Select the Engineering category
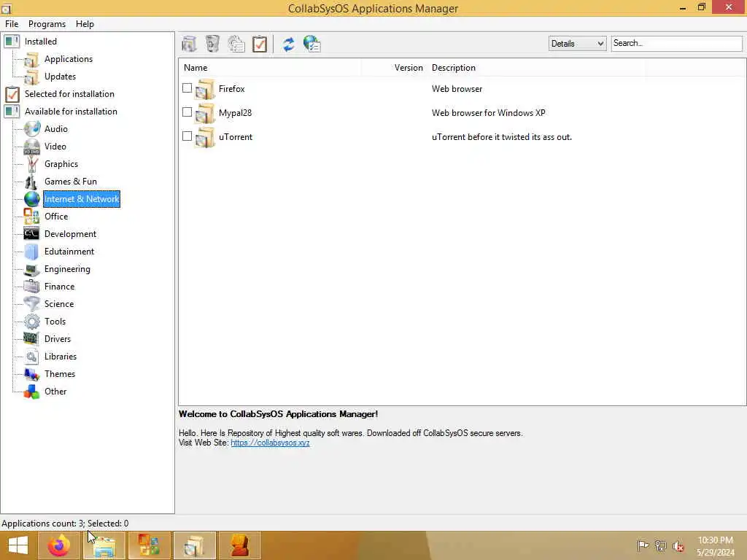Viewport: 747px width, 560px height. coord(67,269)
